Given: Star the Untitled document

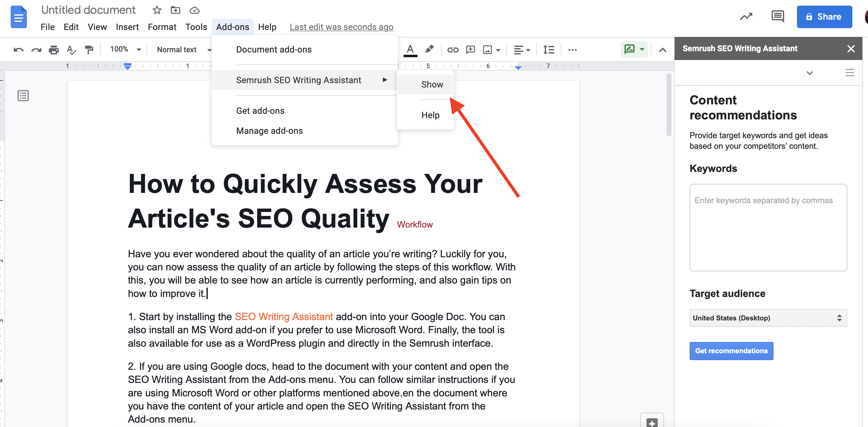Looking at the screenshot, I should 157,10.
